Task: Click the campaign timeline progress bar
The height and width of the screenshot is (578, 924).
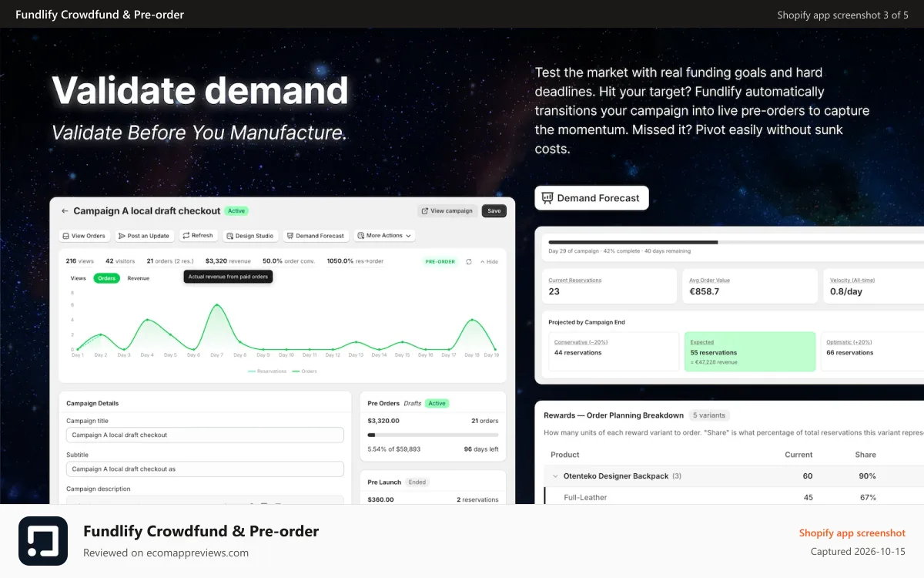Action: [736, 242]
